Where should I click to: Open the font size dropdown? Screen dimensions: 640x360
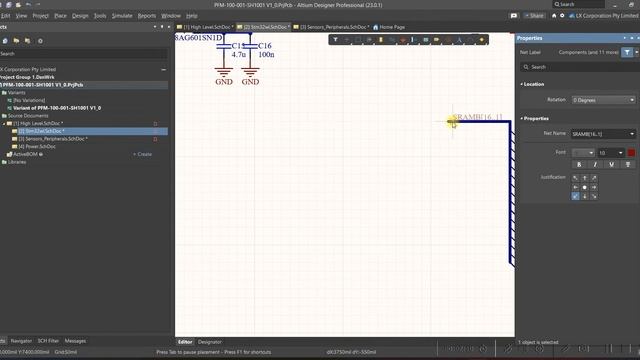click(x=620, y=153)
